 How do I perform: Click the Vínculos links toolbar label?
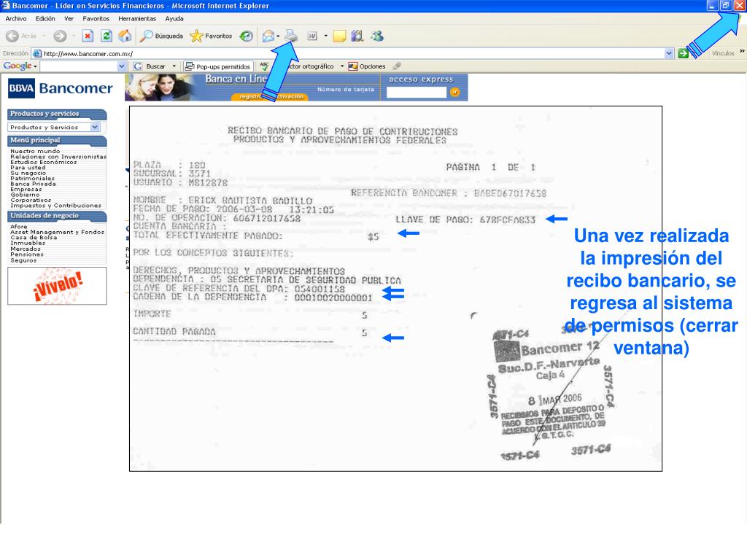[x=723, y=53]
